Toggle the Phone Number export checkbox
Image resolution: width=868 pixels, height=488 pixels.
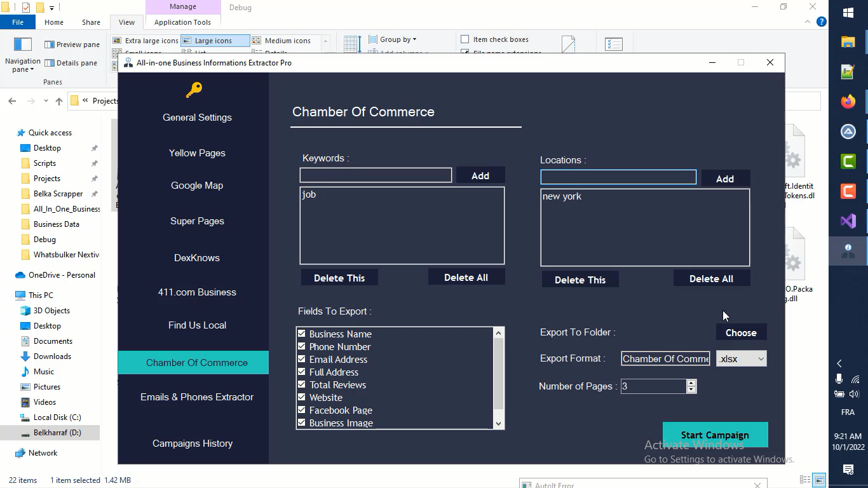coord(302,346)
